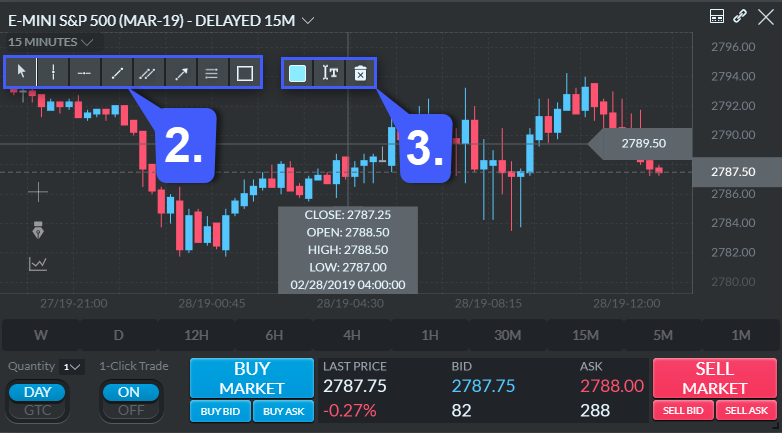The width and height of the screenshot is (782, 433).
Task: Delete drawing with trash icon
Action: click(x=360, y=73)
